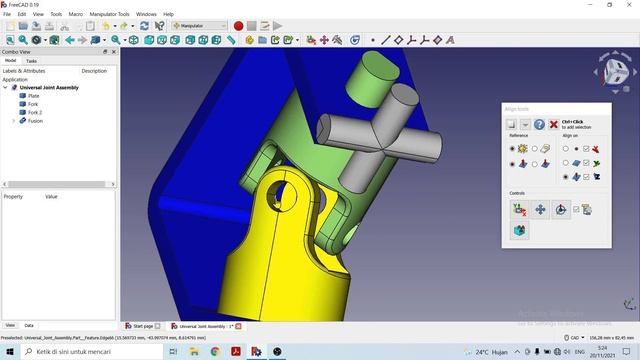Open the Manipulator Tools menu
The image size is (640, 360).
click(x=109, y=14)
